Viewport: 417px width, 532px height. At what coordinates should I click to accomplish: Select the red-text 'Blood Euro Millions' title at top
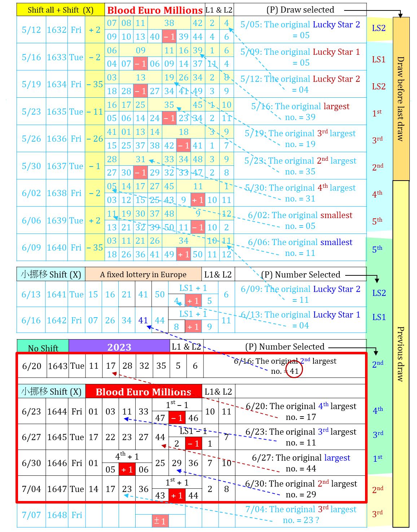point(155,10)
